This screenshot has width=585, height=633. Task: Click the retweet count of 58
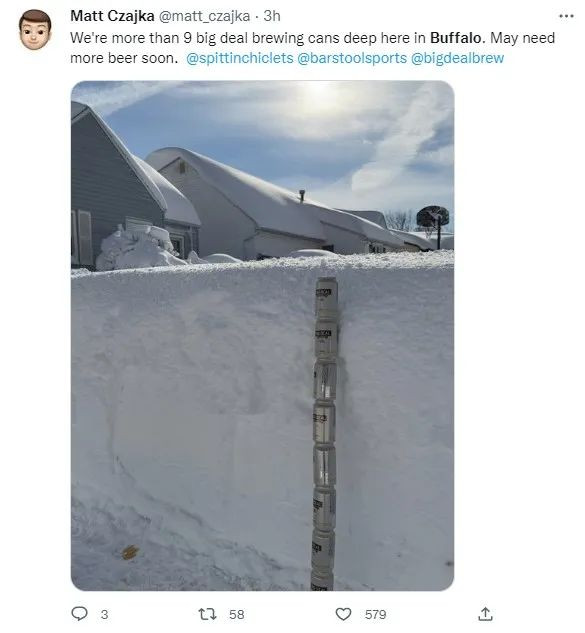coord(237,614)
